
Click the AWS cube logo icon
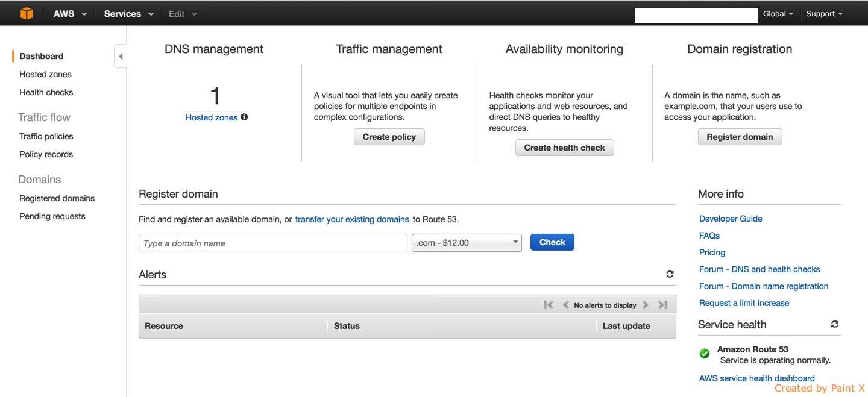click(x=26, y=13)
